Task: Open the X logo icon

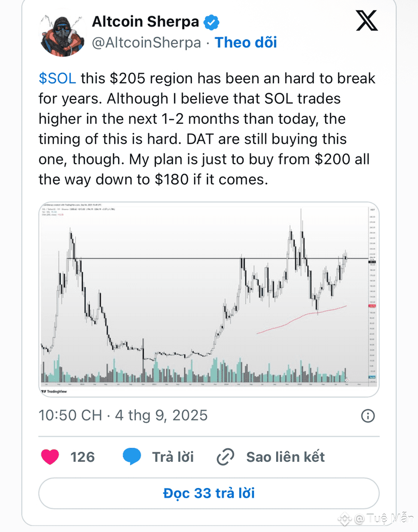Action: pyautogui.click(x=367, y=21)
